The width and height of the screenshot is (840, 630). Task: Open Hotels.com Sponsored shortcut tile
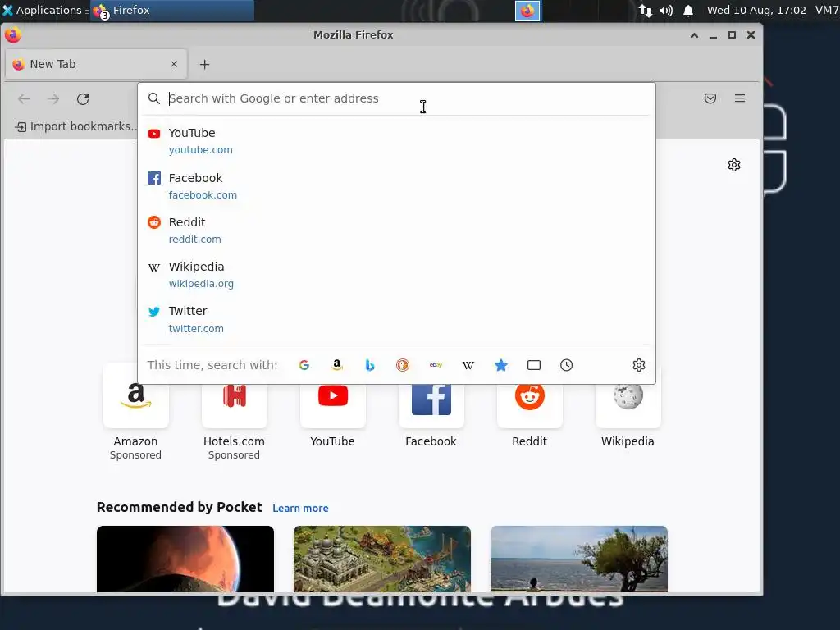pos(234,413)
